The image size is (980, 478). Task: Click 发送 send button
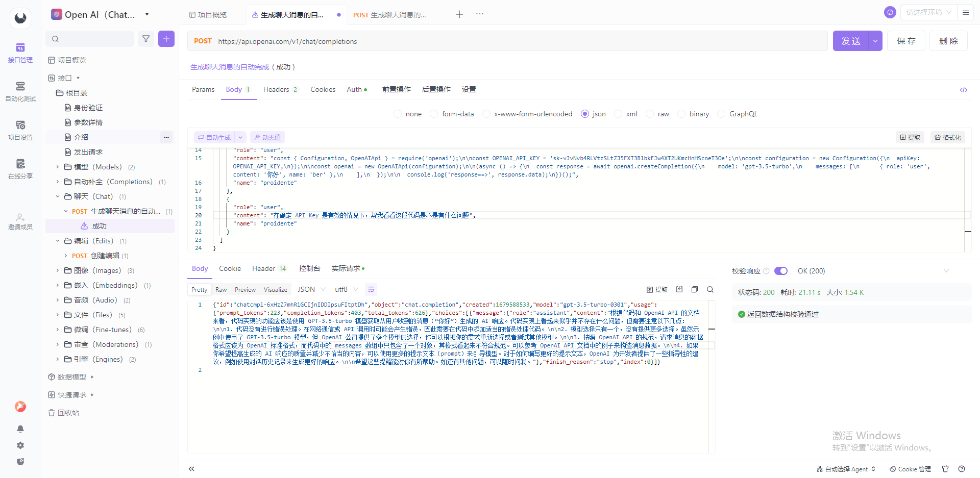(851, 41)
